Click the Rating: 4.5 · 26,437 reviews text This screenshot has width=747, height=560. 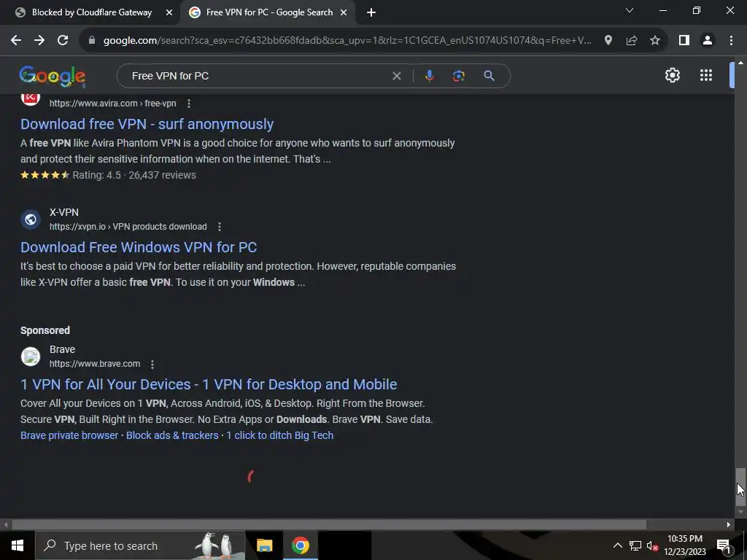click(x=134, y=175)
